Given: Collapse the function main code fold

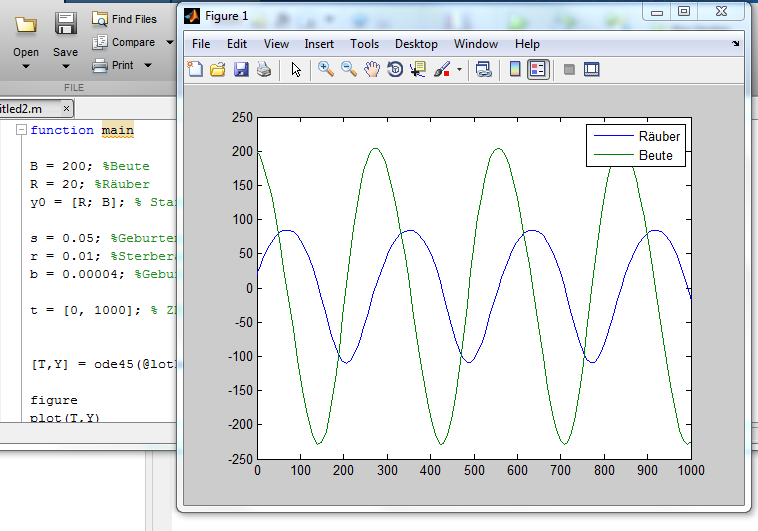Looking at the screenshot, I should (x=21, y=130).
